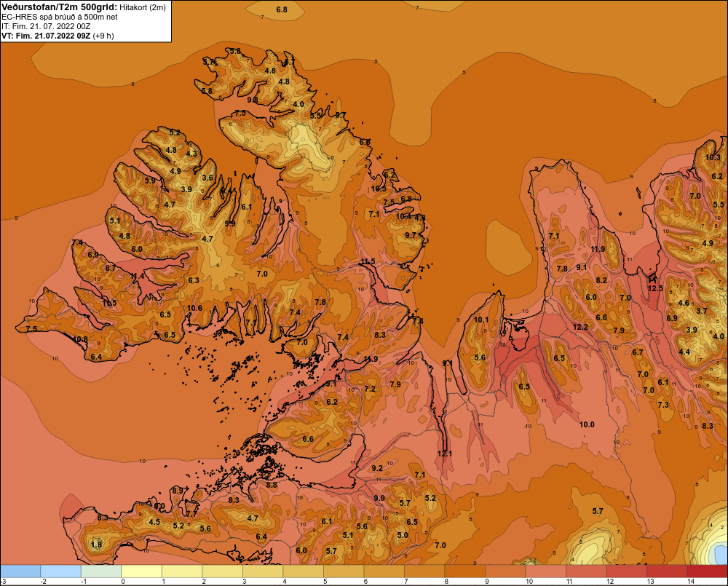Click the 4.5 temperature label
728x586 pixels.
tap(154, 522)
